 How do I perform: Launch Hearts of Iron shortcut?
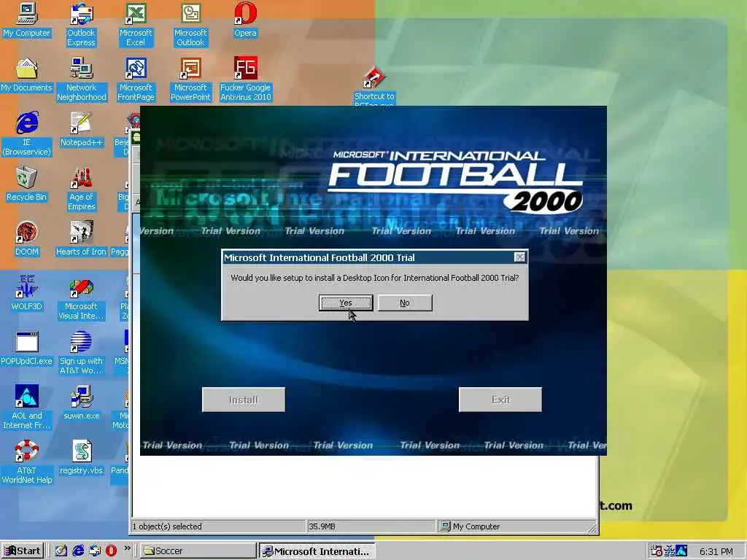click(81, 239)
